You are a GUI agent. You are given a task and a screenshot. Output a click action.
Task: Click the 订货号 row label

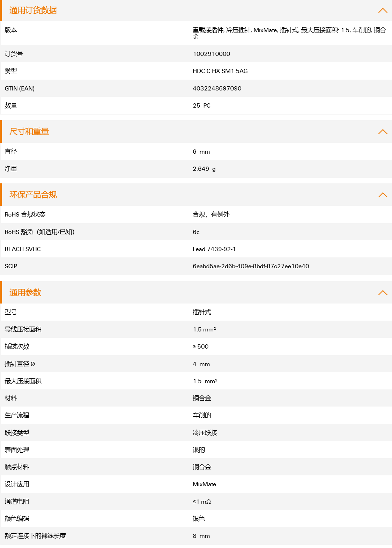[14, 54]
